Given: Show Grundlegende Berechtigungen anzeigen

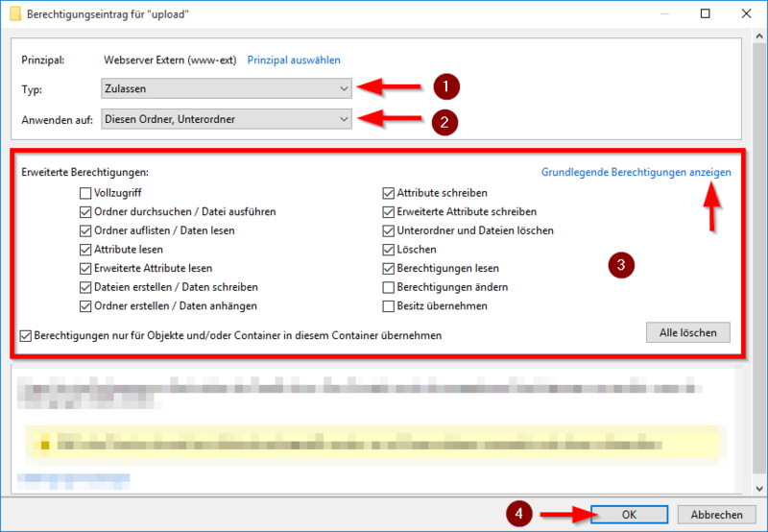Looking at the screenshot, I should (x=636, y=172).
